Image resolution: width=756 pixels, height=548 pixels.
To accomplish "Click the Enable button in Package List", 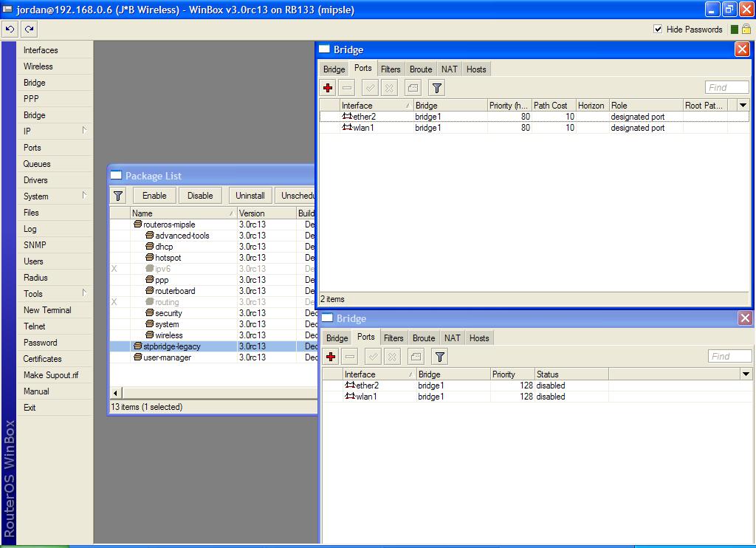I will [x=154, y=196].
